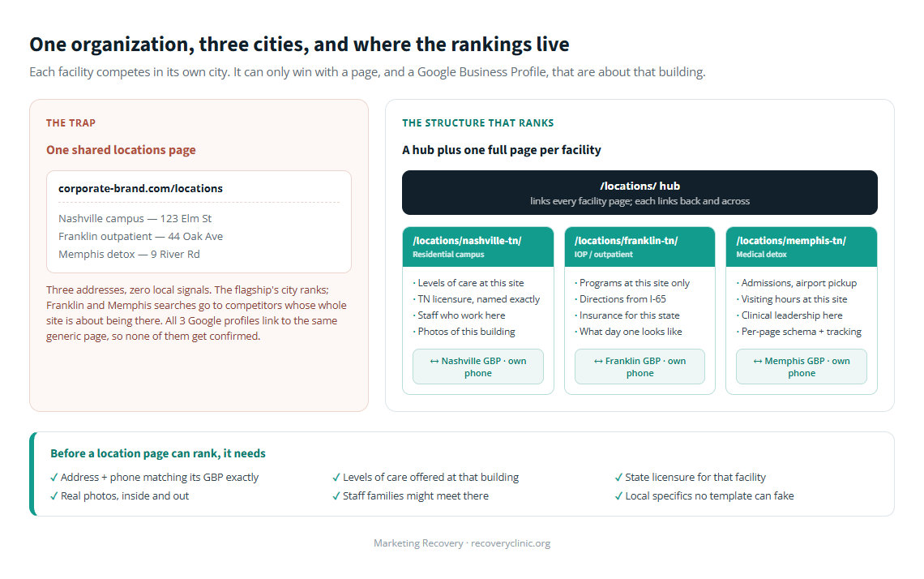924x579 pixels.
Task: Open the '/locations/nashville-tn/' card header
Action: (x=478, y=247)
